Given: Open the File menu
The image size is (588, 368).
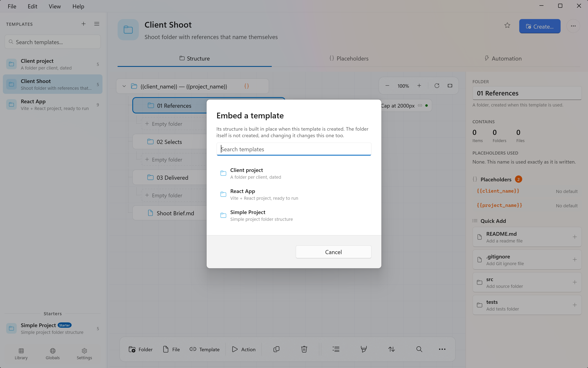Looking at the screenshot, I should 12,6.
